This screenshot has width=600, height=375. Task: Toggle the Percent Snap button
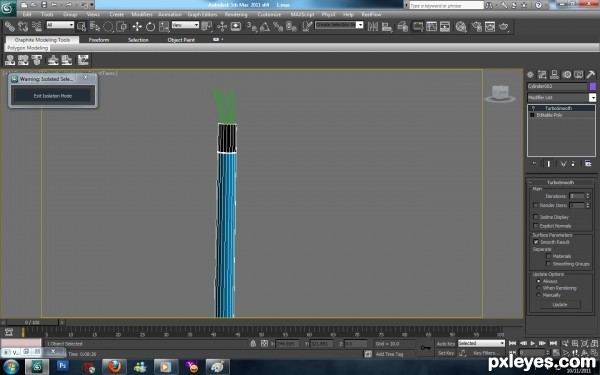278,26
